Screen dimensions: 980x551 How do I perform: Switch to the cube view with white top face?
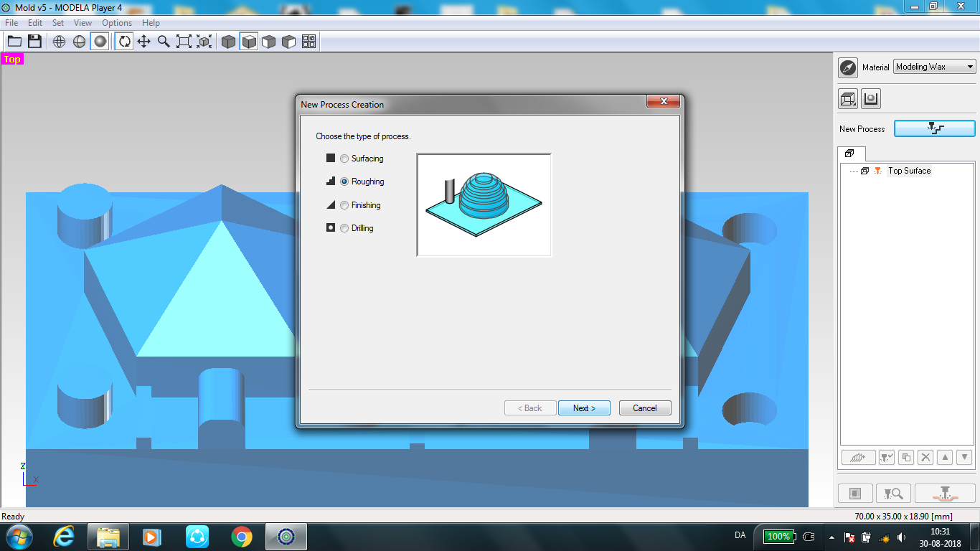248,42
